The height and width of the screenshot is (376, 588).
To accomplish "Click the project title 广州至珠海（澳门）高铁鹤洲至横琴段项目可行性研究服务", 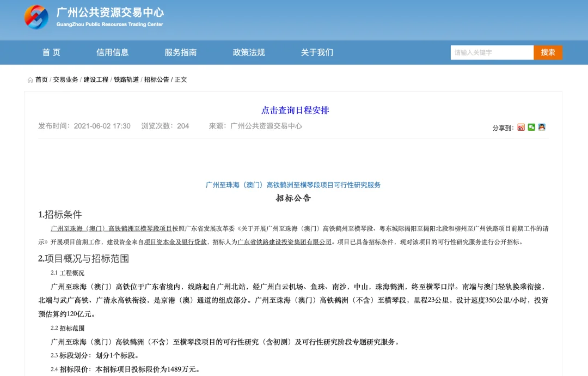I will coord(293,185).
